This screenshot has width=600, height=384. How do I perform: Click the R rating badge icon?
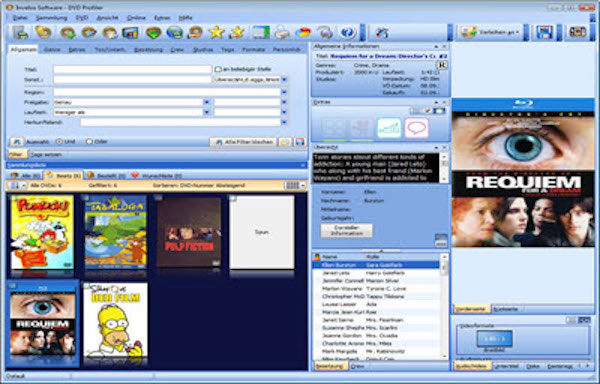coord(442,65)
